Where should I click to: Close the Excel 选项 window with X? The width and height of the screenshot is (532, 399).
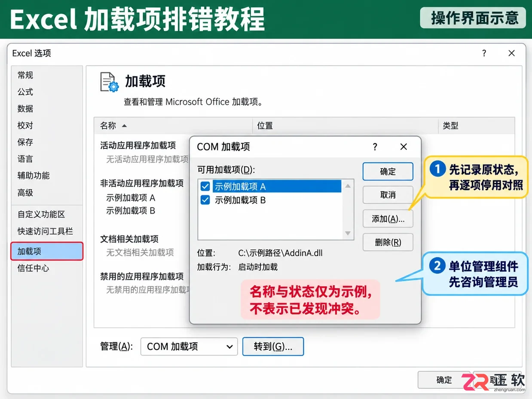pyautogui.click(x=511, y=53)
